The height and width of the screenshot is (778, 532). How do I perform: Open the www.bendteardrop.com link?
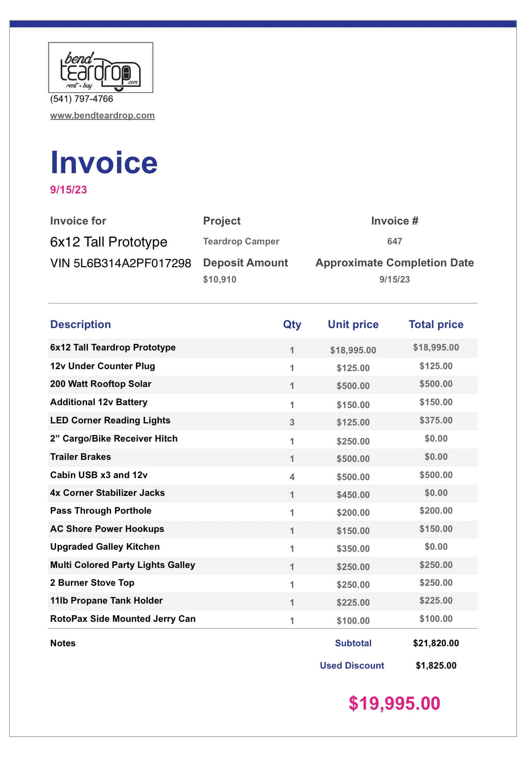pyautogui.click(x=102, y=116)
